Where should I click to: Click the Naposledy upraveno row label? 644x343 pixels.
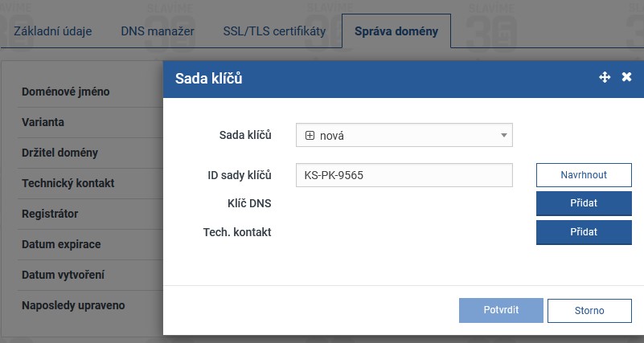(x=73, y=305)
